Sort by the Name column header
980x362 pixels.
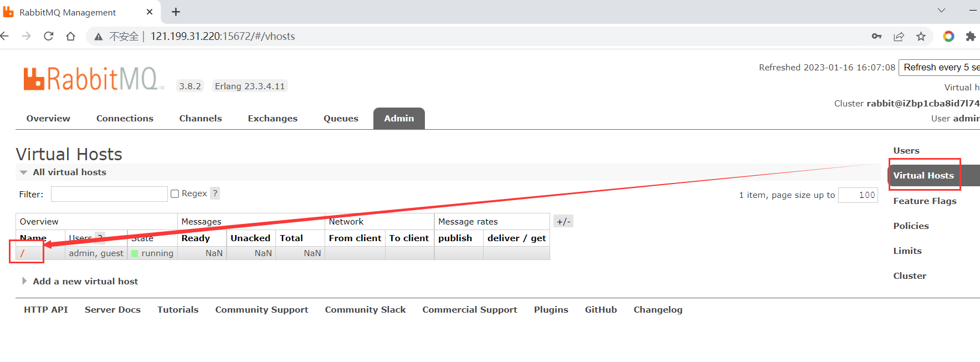click(x=33, y=238)
